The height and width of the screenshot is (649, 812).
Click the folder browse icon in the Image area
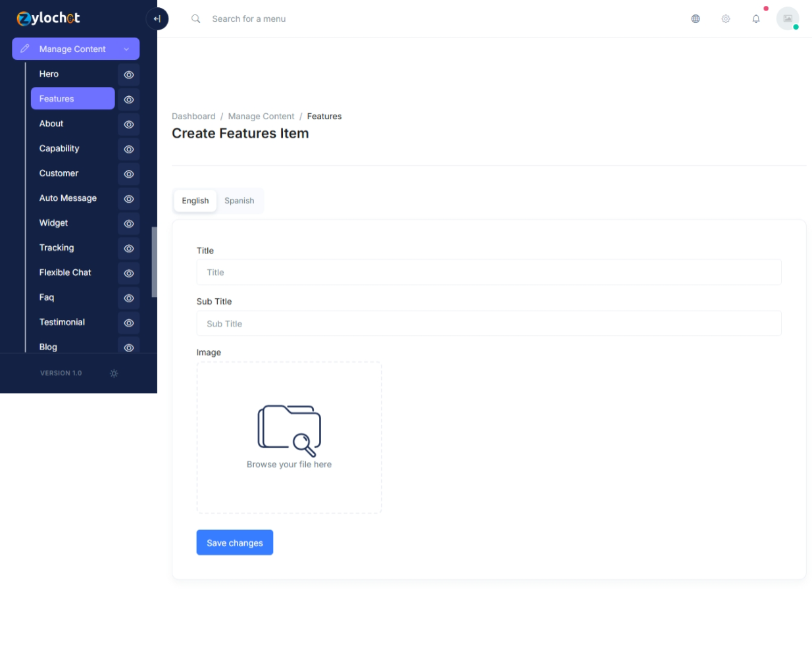click(x=290, y=430)
